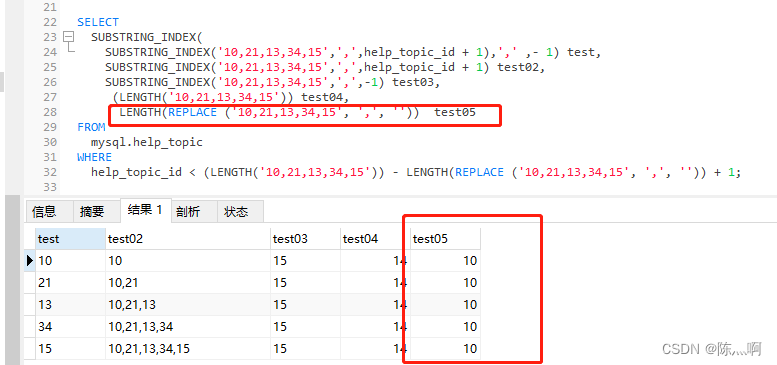Image resolution: width=777 pixels, height=365 pixels.
Task: Select the test05 column header
Action: point(445,239)
